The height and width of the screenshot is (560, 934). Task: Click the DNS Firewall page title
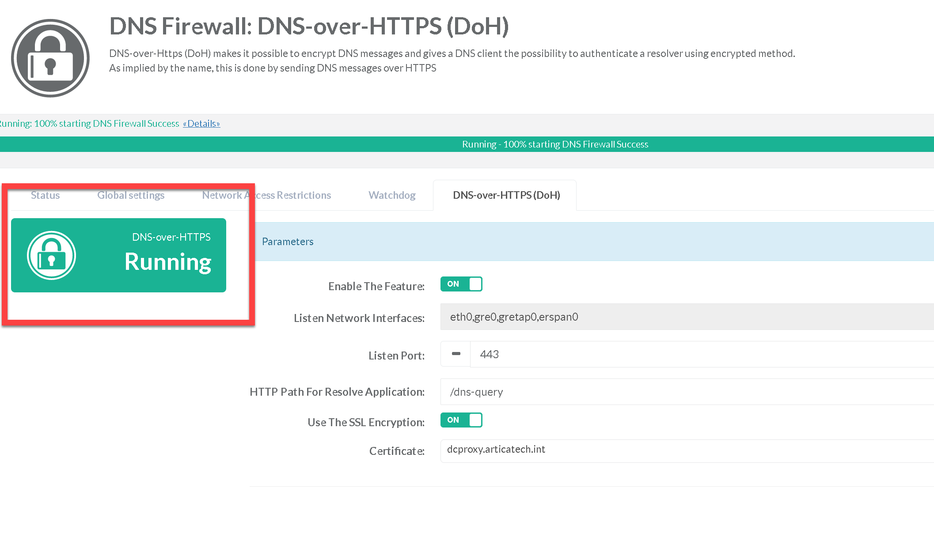point(309,26)
